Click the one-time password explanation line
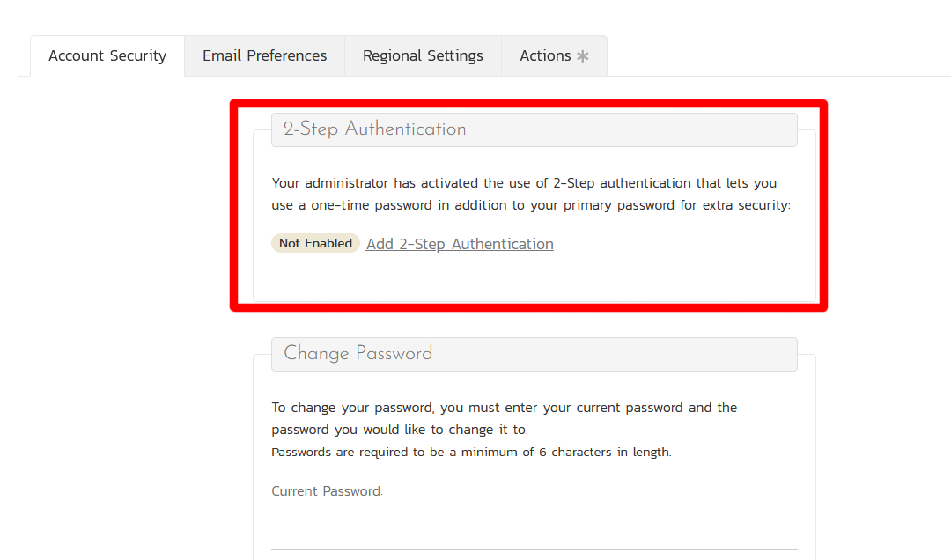This screenshot has width=951, height=560. [531, 205]
